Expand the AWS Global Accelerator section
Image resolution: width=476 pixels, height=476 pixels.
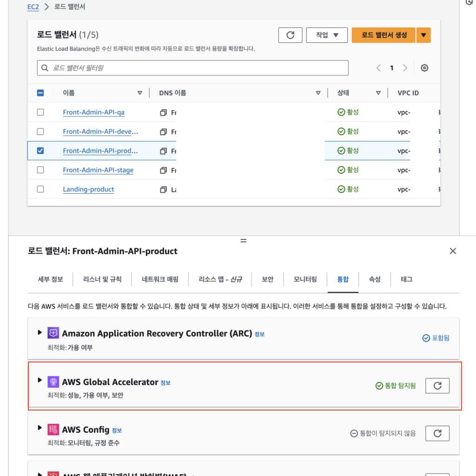pos(40,380)
